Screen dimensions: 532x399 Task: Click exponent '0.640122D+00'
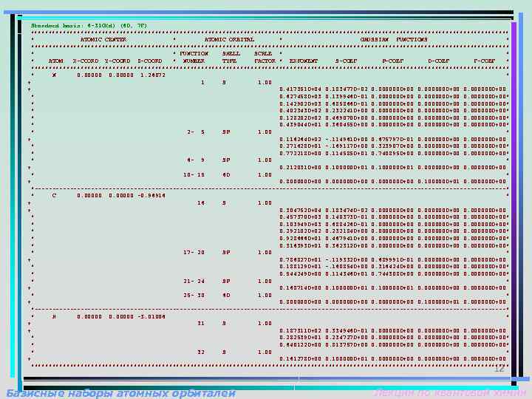click(x=300, y=345)
